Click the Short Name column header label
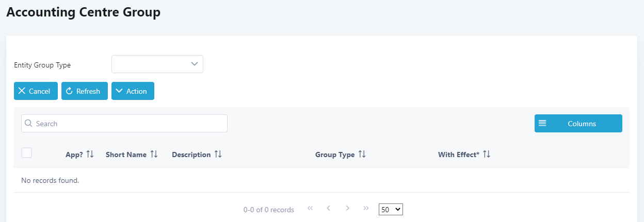644x222 pixels. 126,155
